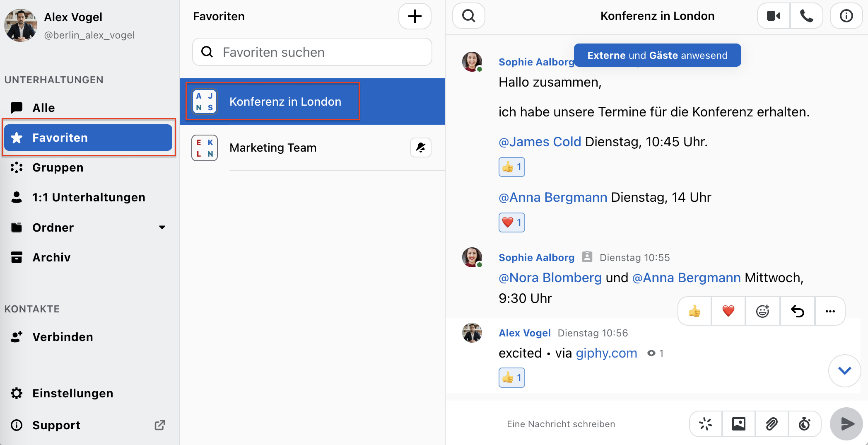Reply to the message using reply arrow
This screenshot has width=868, height=445.
click(798, 311)
